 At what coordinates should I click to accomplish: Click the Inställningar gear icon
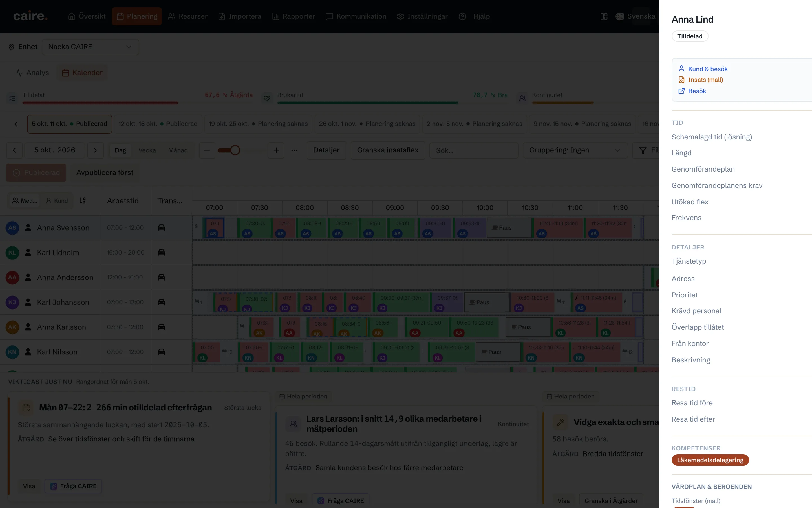pos(400,16)
